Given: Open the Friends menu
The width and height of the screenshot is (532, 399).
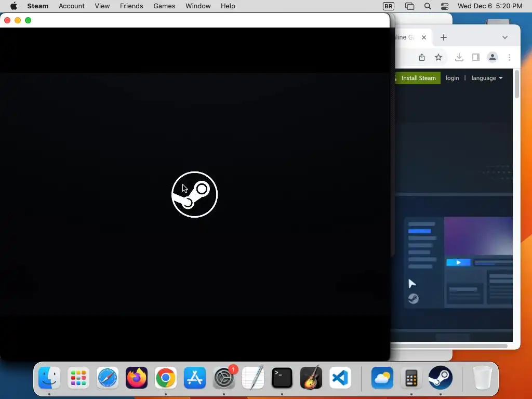Looking at the screenshot, I should click(x=131, y=6).
